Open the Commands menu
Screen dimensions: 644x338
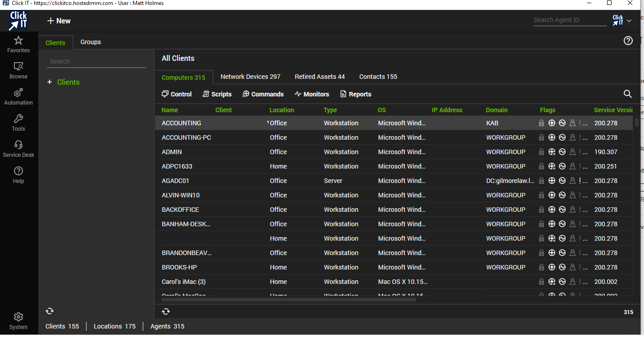click(263, 94)
